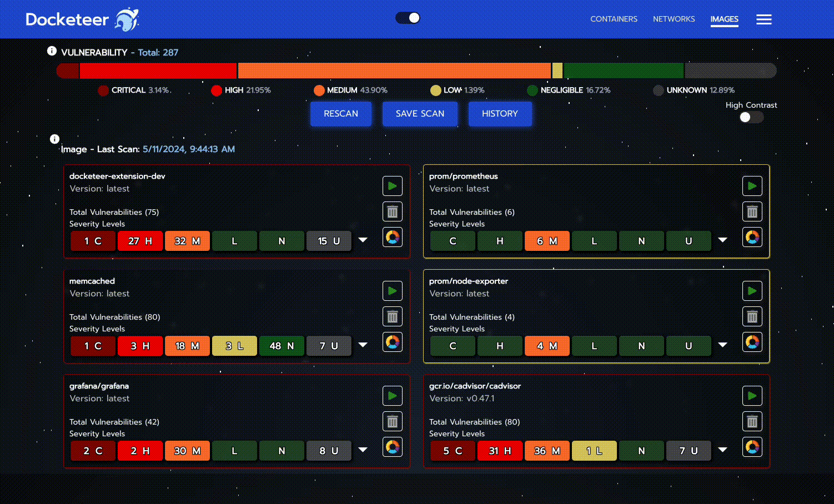Delete the docketeer-extension-dev image via the trash icon
Image resolution: width=834 pixels, height=504 pixels.
coord(393,211)
